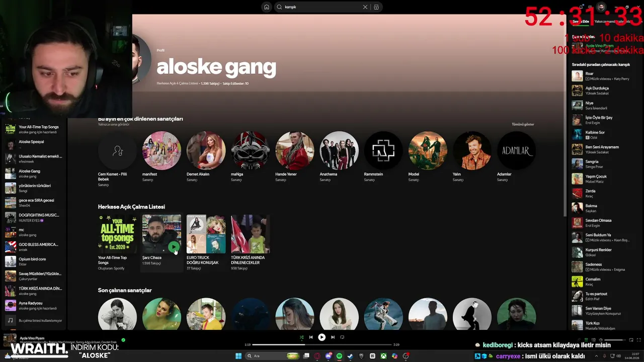Select Zerda by Kıraç in queue
The height and width of the screenshot is (362, 644).
point(606,193)
